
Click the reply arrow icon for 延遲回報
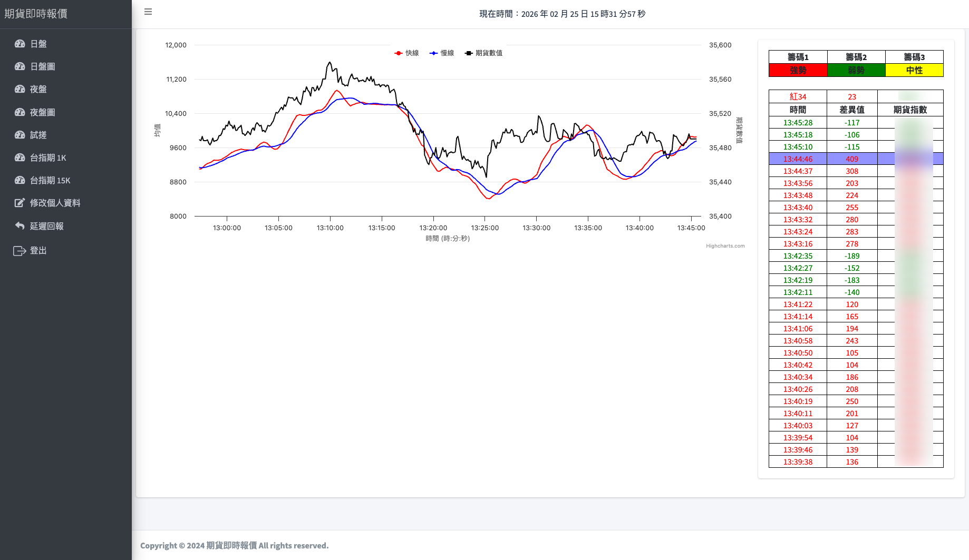click(x=20, y=226)
